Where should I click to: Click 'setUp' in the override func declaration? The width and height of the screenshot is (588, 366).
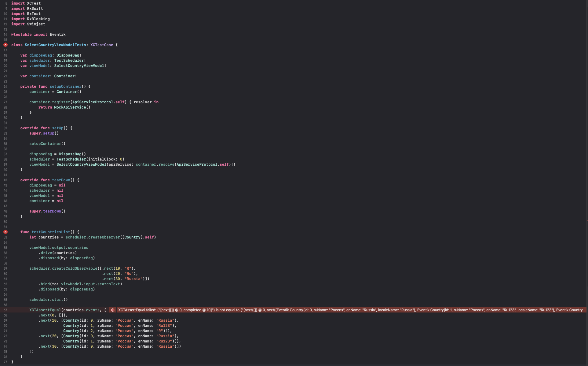(x=58, y=128)
